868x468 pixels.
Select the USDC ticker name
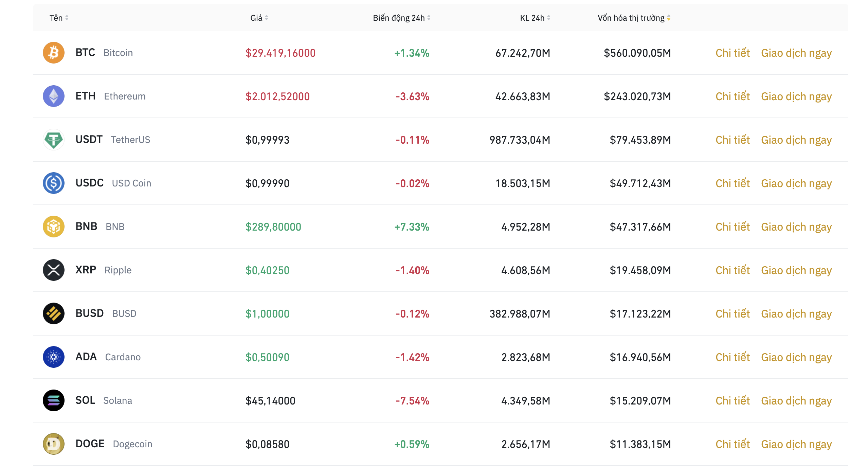pos(89,183)
